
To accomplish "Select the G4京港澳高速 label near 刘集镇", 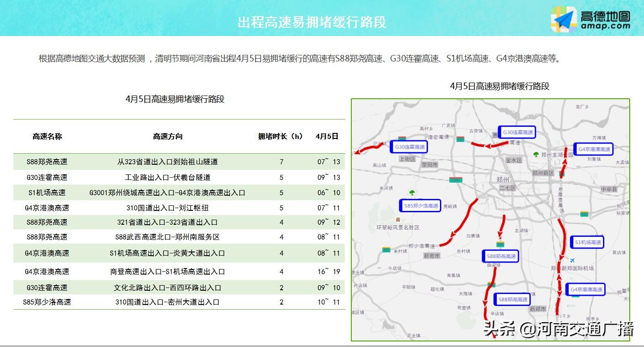I will [x=595, y=149].
